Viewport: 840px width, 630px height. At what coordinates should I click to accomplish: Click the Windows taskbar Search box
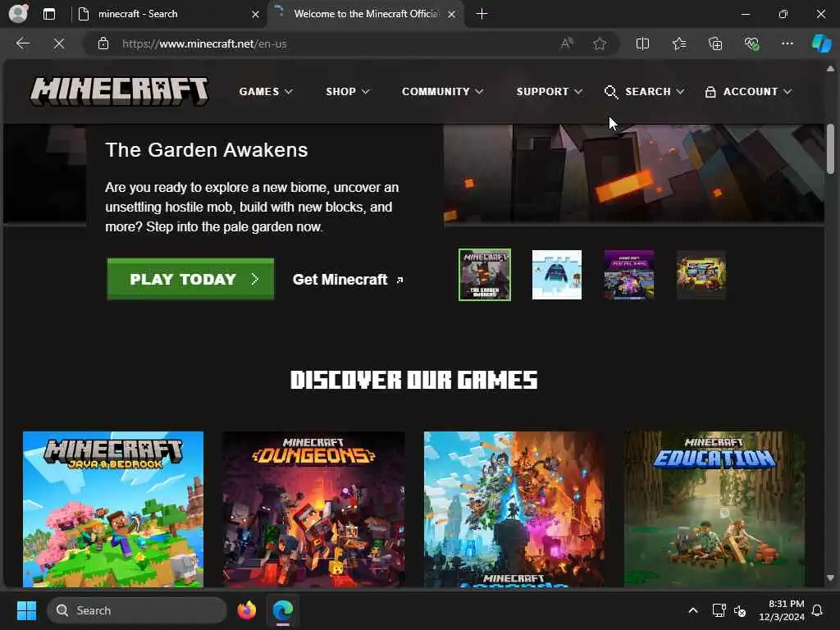[x=137, y=610]
